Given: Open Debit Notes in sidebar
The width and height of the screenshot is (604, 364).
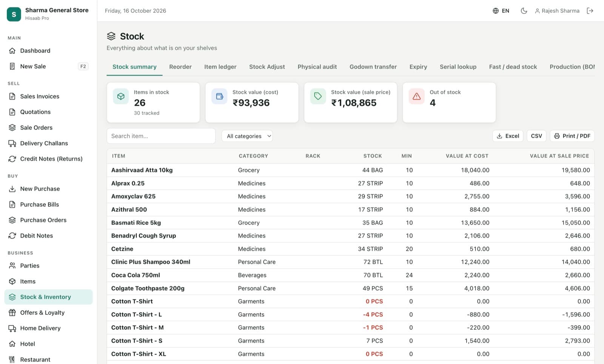Looking at the screenshot, I should tap(37, 236).
